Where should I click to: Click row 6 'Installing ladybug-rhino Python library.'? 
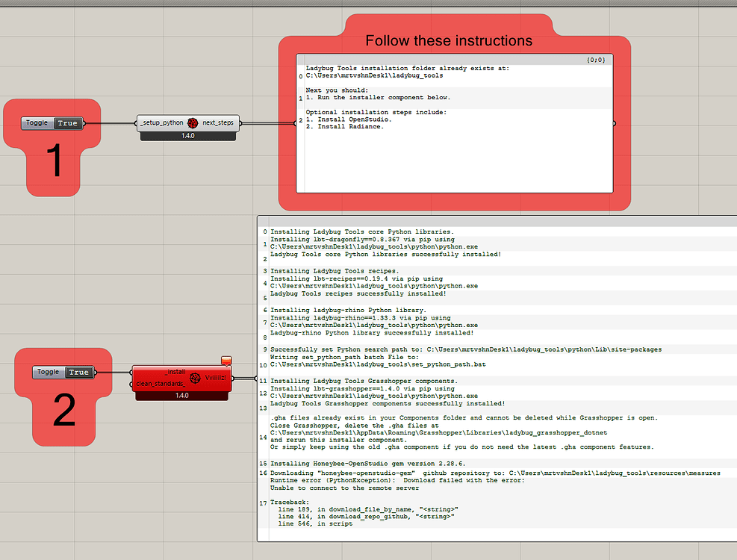[x=348, y=311]
